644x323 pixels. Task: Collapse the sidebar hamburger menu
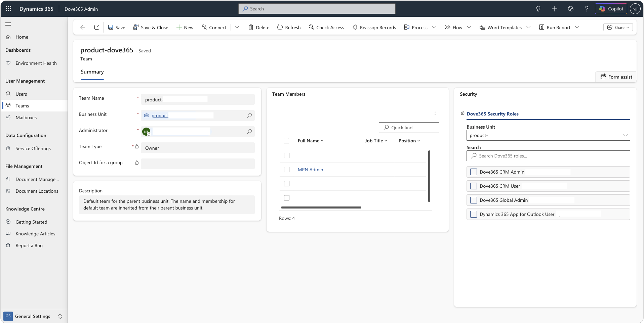[x=8, y=24]
